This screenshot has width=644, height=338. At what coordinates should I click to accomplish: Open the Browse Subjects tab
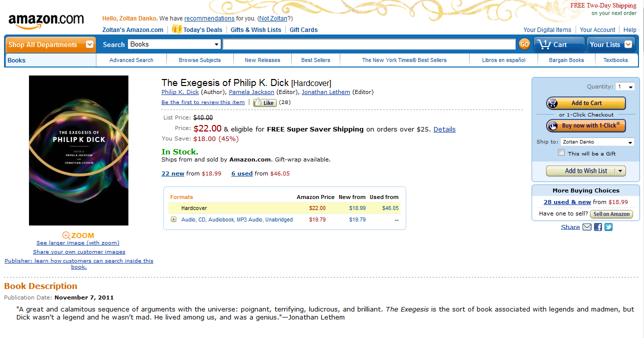click(x=200, y=60)
